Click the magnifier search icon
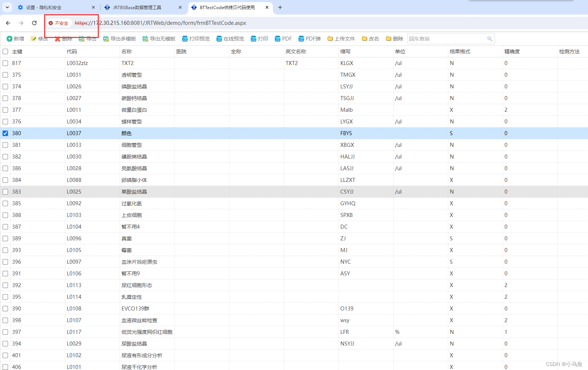The image size is (588, 370). [490, 39]
